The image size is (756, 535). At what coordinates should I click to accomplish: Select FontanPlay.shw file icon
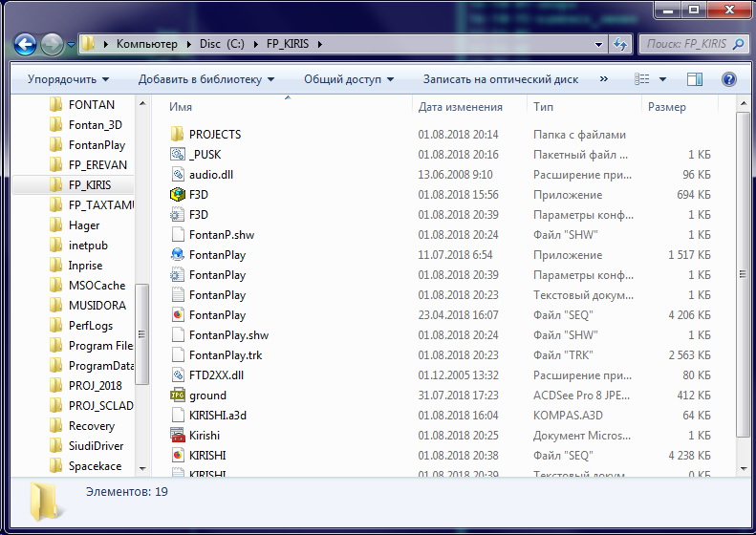178,335
